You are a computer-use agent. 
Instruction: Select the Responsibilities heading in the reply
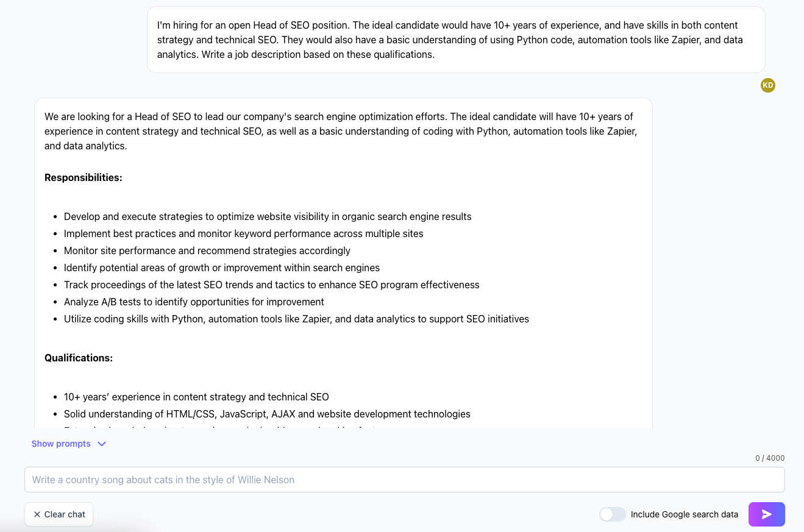click(84, 177)
